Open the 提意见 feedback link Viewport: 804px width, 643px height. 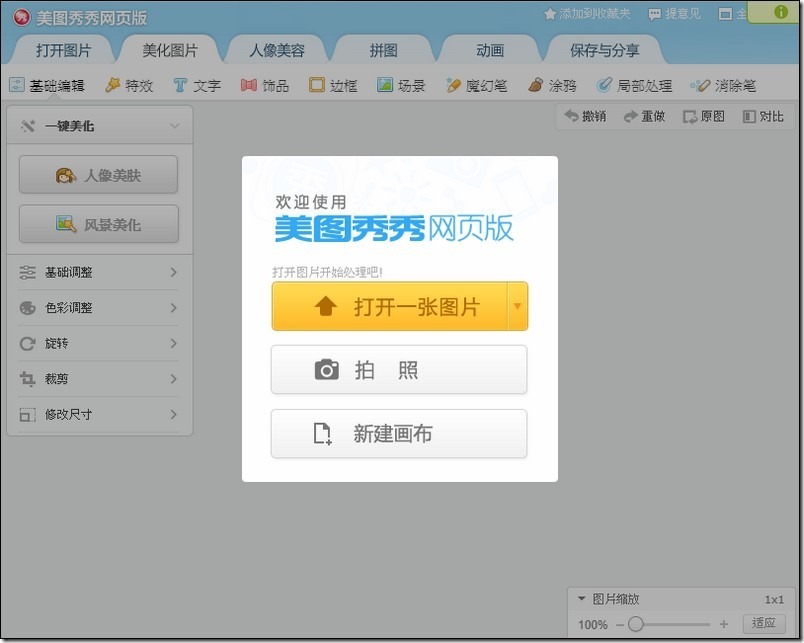tap(674, 14)
